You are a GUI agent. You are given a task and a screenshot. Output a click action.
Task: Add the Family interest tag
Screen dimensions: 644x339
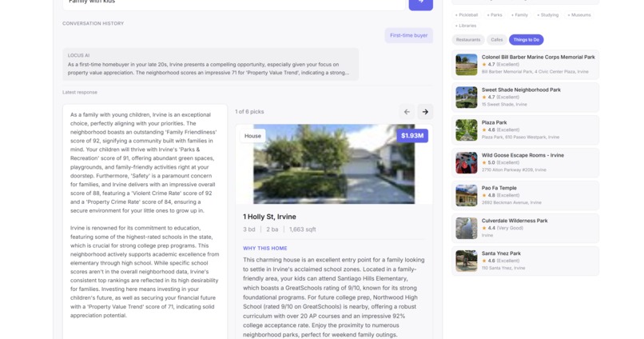519,15
